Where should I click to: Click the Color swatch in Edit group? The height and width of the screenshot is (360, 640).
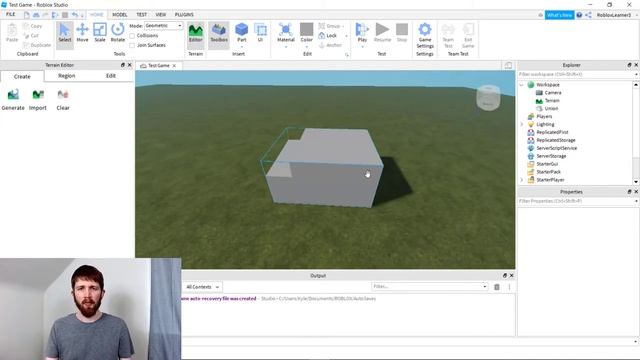[x=307, y=29]
